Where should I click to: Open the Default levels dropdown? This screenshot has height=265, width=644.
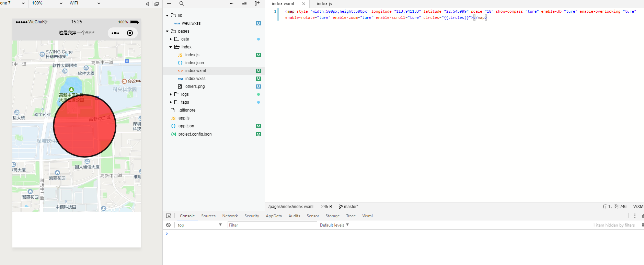coord(334,225)
